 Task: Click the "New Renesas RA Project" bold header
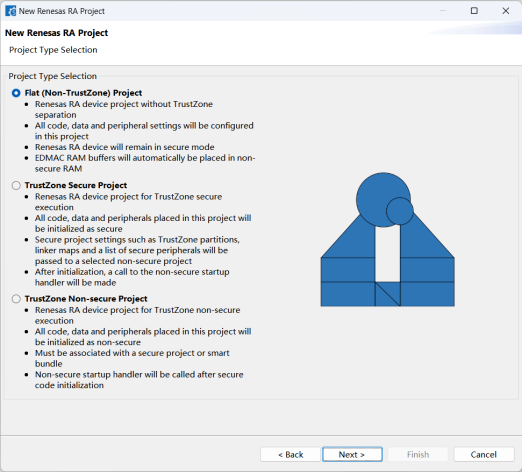click(x=56, y=33)
